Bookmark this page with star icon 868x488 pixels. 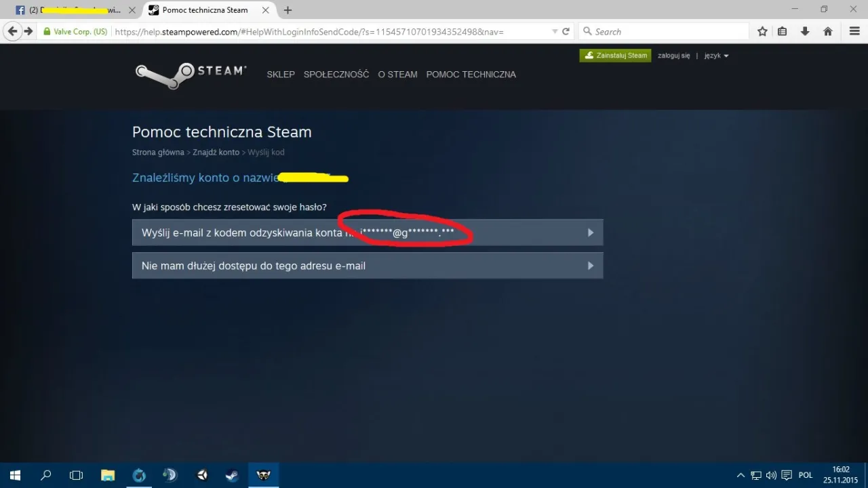pyautogui.click(x=762, y=32)
